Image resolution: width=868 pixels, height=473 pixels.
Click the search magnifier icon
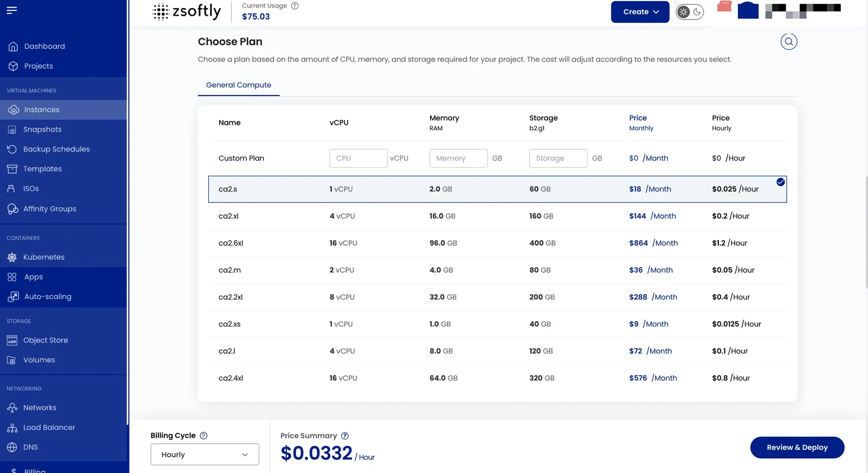789,42
